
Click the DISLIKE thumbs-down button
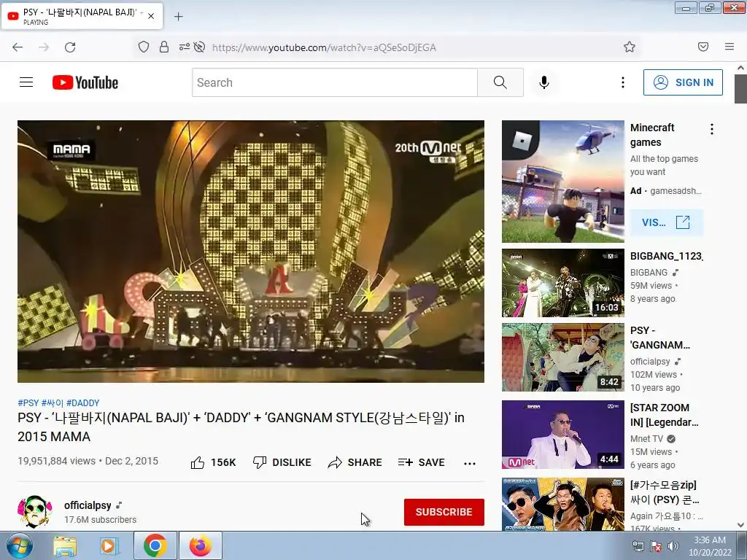pyautogui.click(x=282, y=462)
